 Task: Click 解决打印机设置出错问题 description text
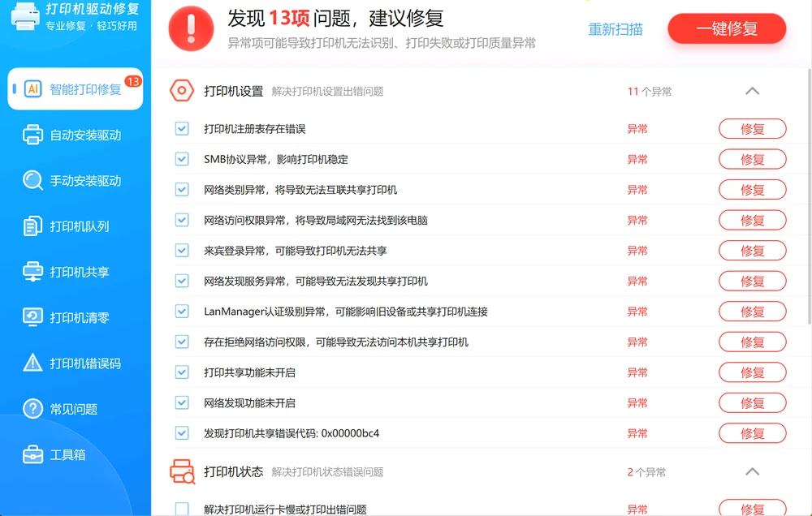[x=327, y=92]
